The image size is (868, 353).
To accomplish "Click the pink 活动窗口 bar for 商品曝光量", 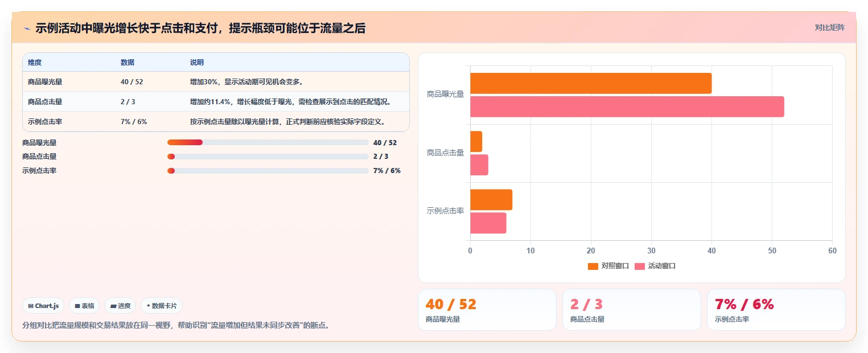I will (627, 106).
